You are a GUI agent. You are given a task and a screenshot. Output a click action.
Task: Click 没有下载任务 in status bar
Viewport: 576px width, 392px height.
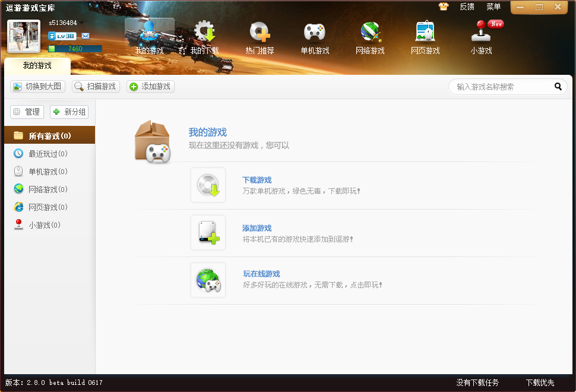click(477, 383)
